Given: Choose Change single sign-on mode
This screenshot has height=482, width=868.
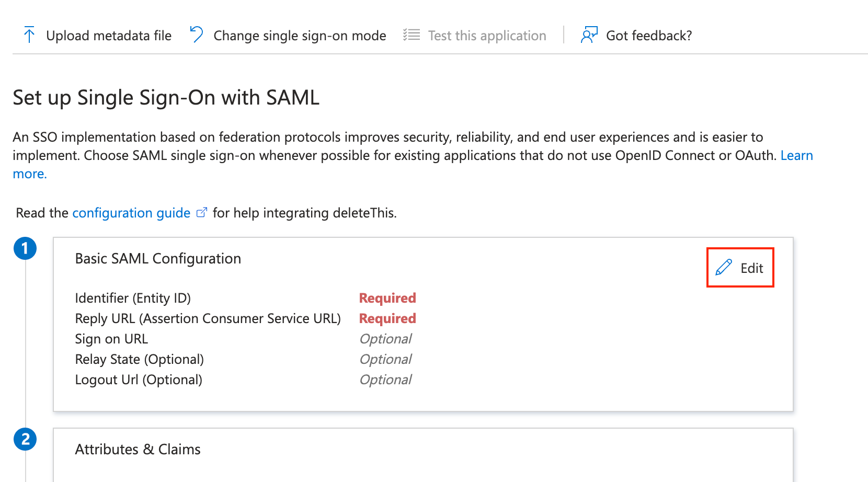Looking at the screenshot, I should coord(300,36).
